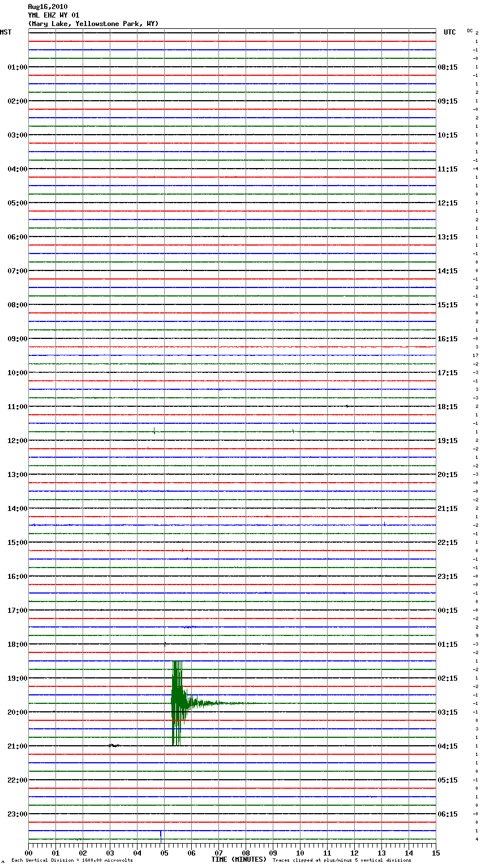481x868 pixels.
Task: Click the 10:15 UTC time label
Action: (x=448, y=135)
